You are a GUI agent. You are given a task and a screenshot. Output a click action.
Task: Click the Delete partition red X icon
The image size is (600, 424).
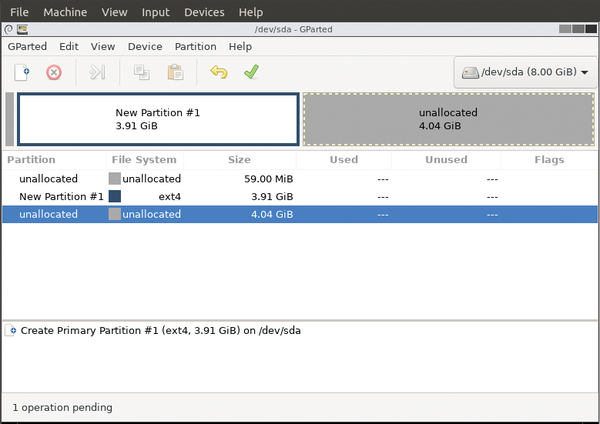54,72
